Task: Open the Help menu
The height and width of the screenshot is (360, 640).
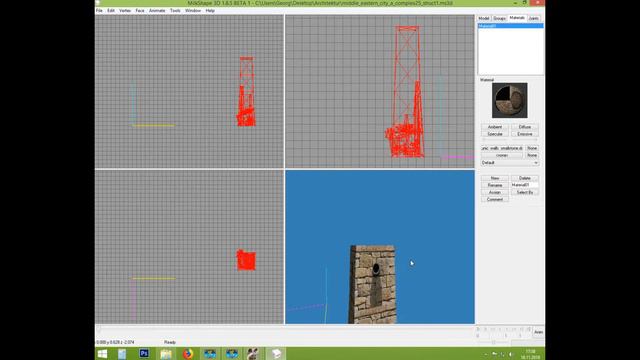Action: (x=210, y=11)
